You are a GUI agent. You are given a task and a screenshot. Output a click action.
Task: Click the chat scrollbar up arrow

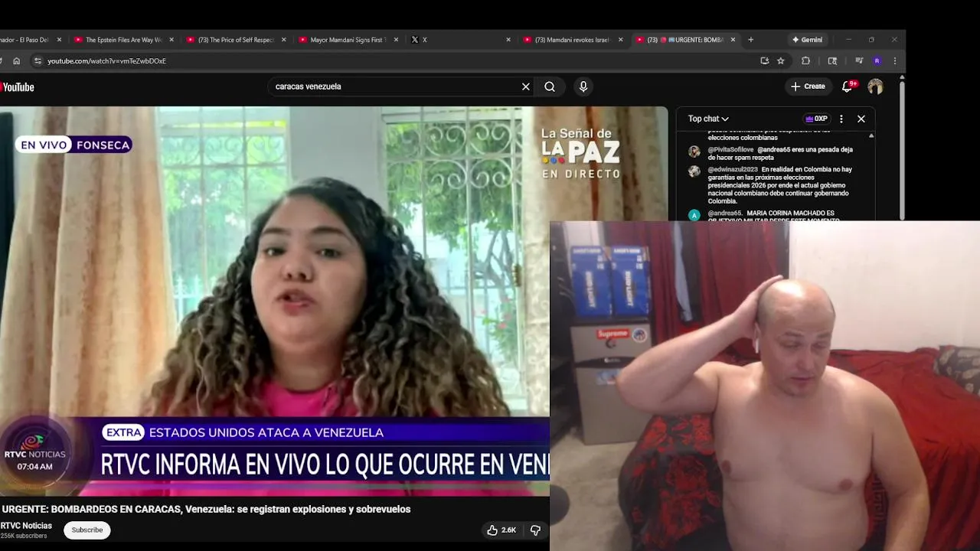click(x=871, y=135)
